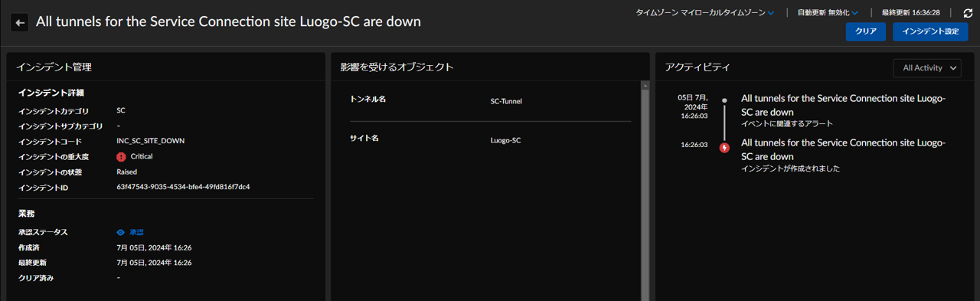Click the back arrow button
The image size is (980, 301).
(20, 22)
